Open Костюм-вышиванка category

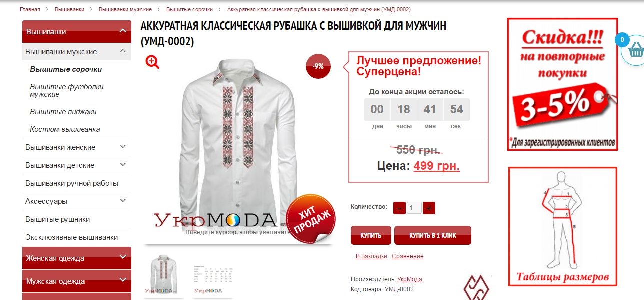coord(65,129)
